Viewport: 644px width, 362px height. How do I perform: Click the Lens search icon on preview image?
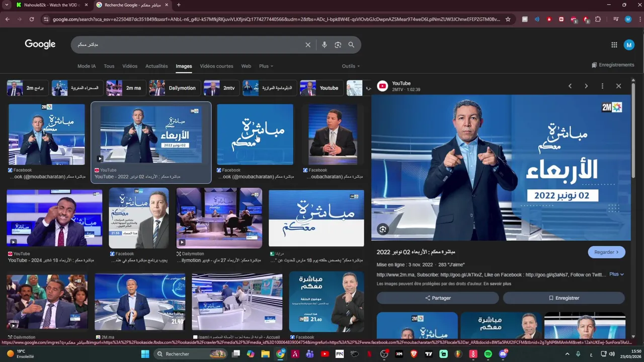(x=383, y=229)
